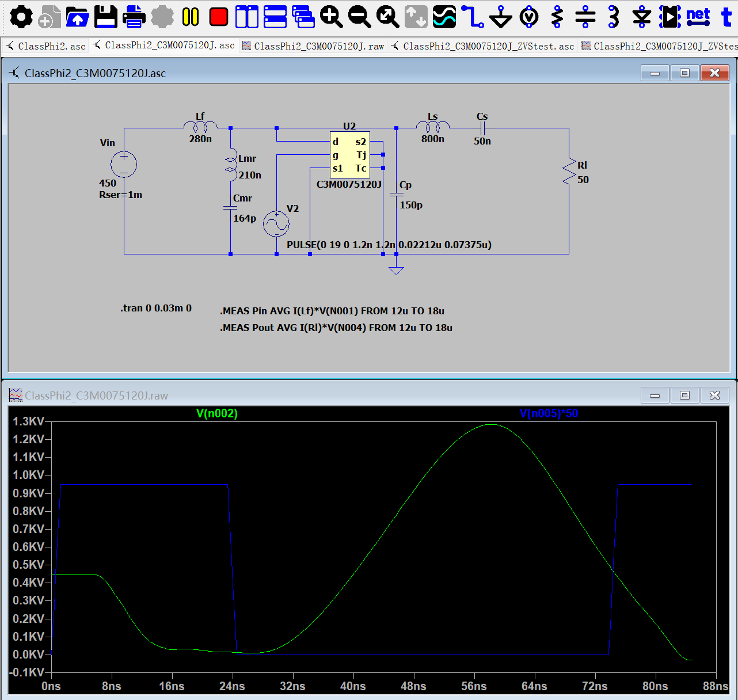The height and width of the screenshot is (700, 738).
Task: Tile windows vertically
Action: pyautogui.click(x=247, y=17)
